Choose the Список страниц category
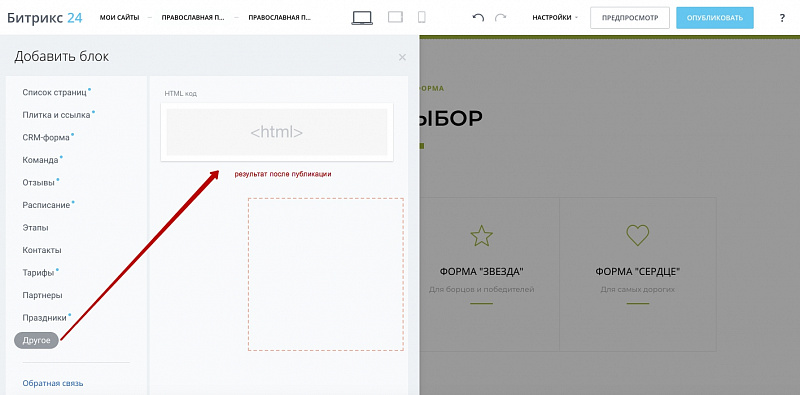The height and width of the screenshot is (395, 800). tap(55, 92)
